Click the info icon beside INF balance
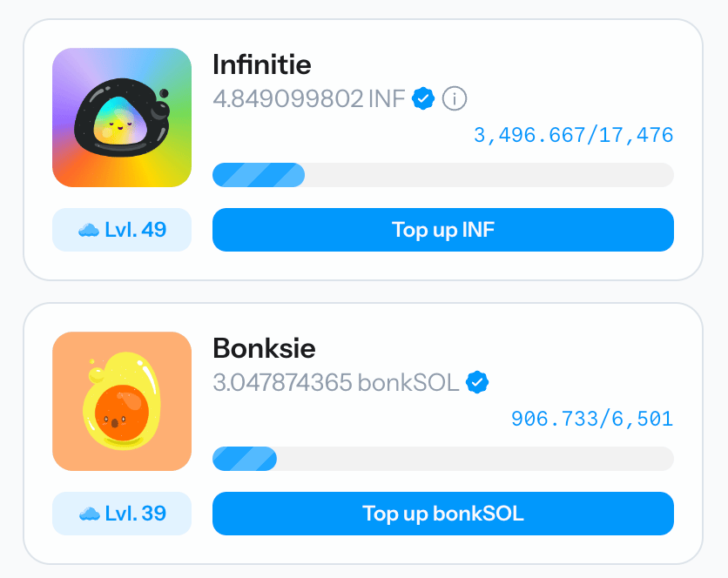728x578 pixels. coord(455,99)
